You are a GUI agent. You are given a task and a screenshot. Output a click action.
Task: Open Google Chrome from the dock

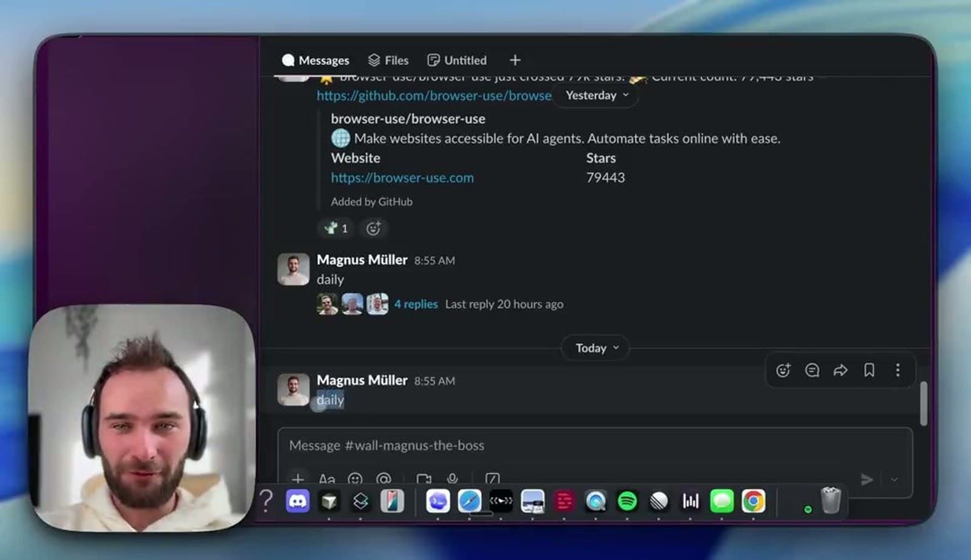pos(753,501)
